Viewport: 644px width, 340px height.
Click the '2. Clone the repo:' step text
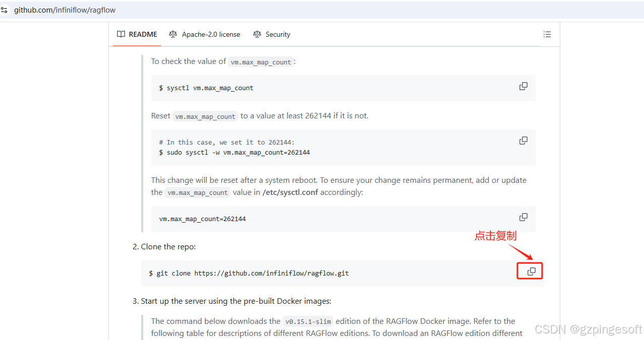164,246
